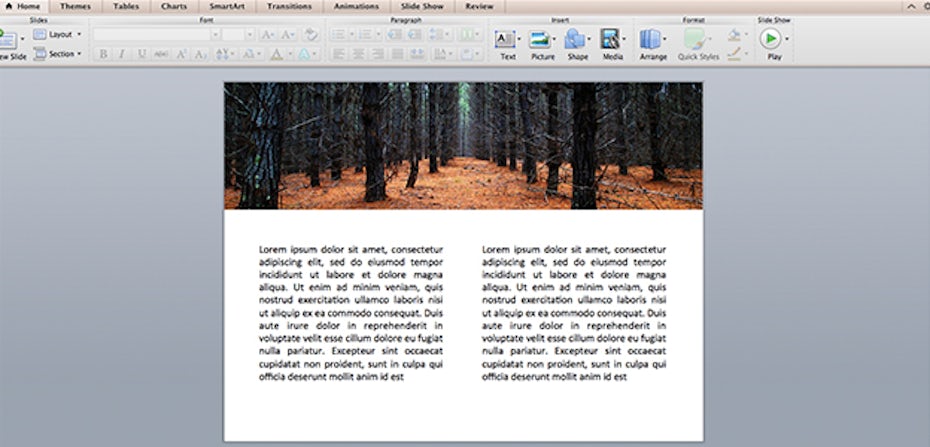Select the forest image on slide
The height and width of the screenshot is (447, 930).
463,145
